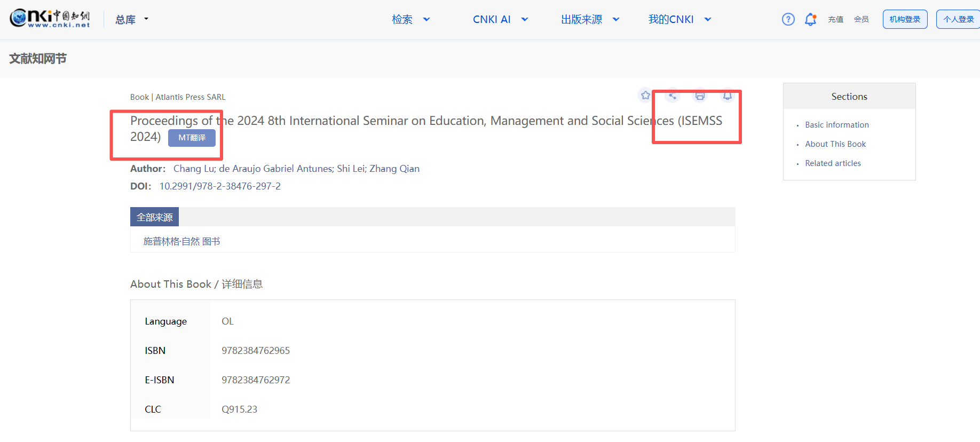Expand the 总库 dropdown
Viewport: 980px width, 442px height.
click(x=132, y=20)
